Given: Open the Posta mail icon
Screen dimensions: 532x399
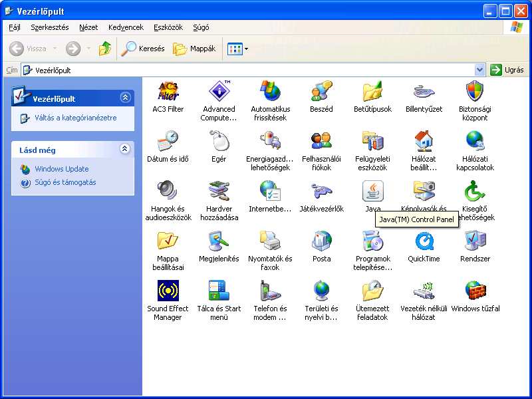Looking at the screenshot, I should pos(321,241).
